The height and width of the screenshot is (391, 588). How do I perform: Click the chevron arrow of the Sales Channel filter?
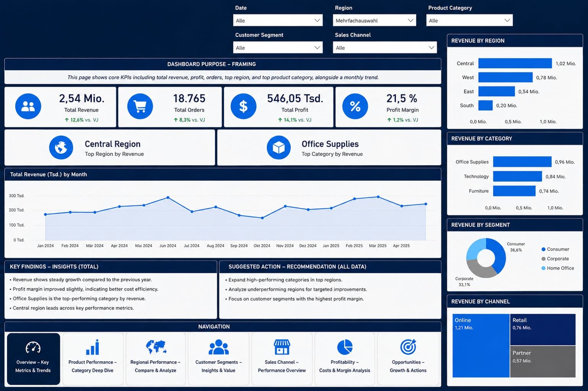[x=431, y=47]
